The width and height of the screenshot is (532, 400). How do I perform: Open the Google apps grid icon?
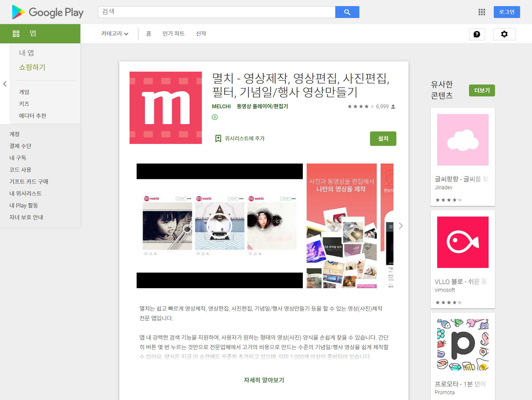pos(482,12)
